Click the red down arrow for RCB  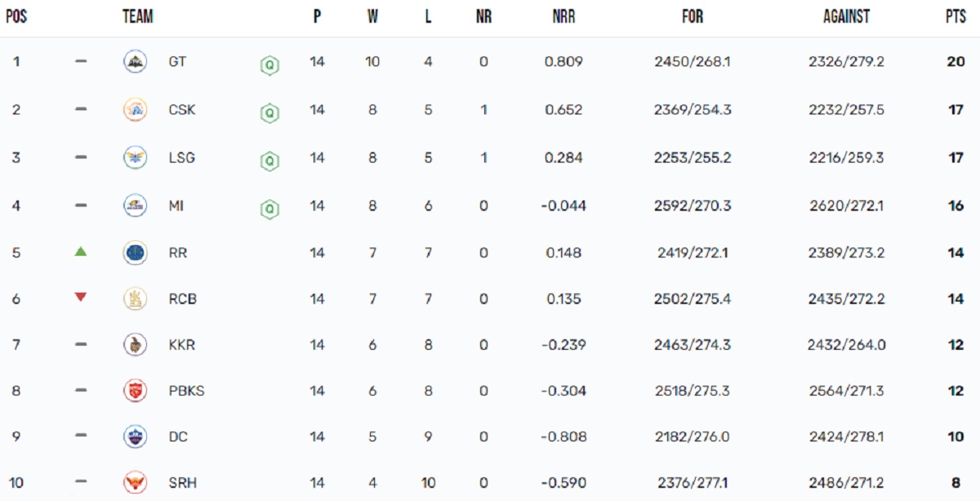point(80,297)
